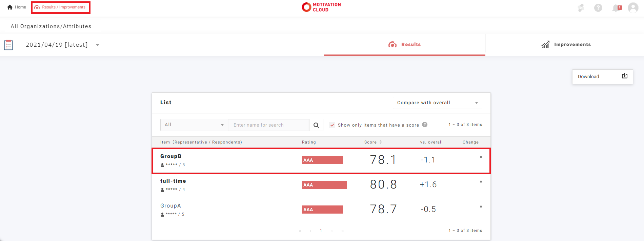The image size is (644, 241).
Task: Click the full-time AAA rating bar
Action: point(324,185)
